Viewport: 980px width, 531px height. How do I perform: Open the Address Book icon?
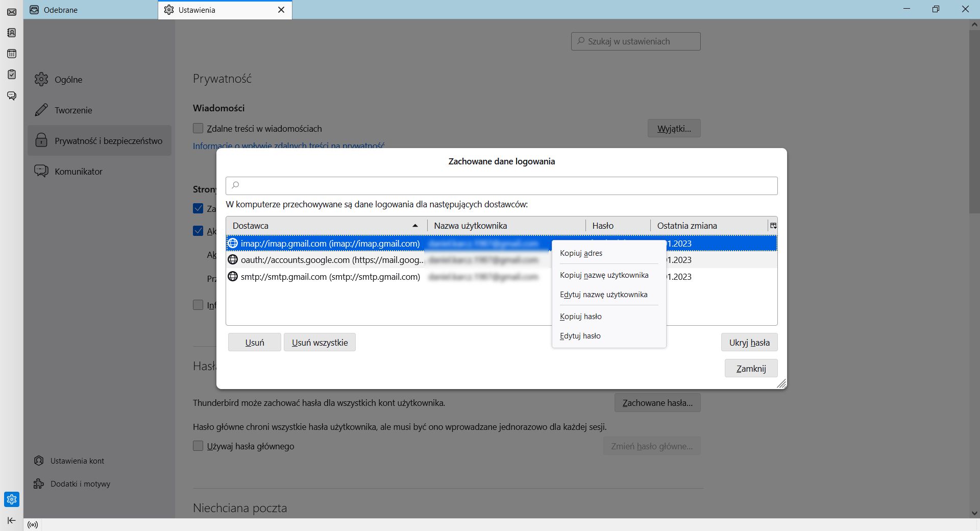tap(12, 33)
